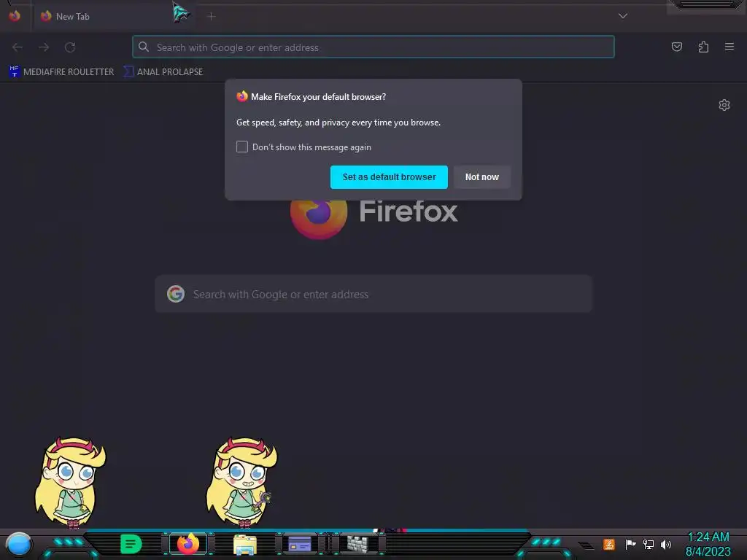
Task: Open Action Center flag icon
Action: click(630, 544)
